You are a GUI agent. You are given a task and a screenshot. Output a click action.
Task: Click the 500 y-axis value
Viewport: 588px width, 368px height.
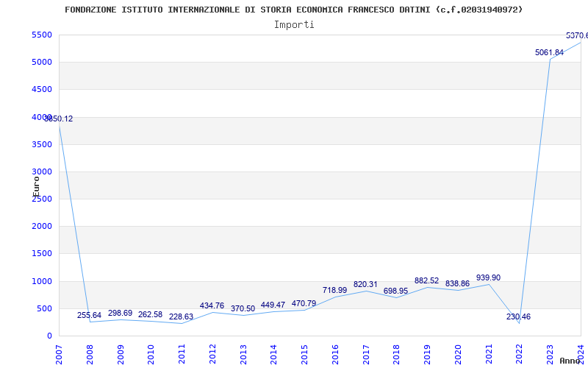pyautogui.click(x=45, y=308)
